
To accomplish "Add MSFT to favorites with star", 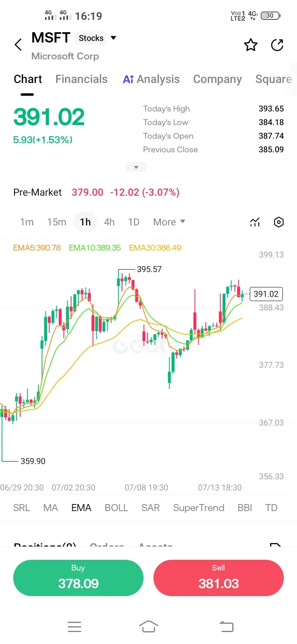I will [x=251, y=45].
